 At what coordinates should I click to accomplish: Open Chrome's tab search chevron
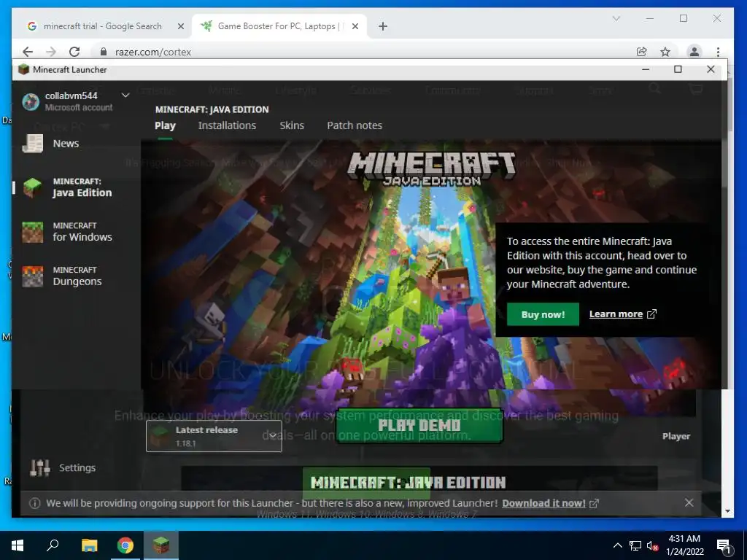(x=616, y=18)
